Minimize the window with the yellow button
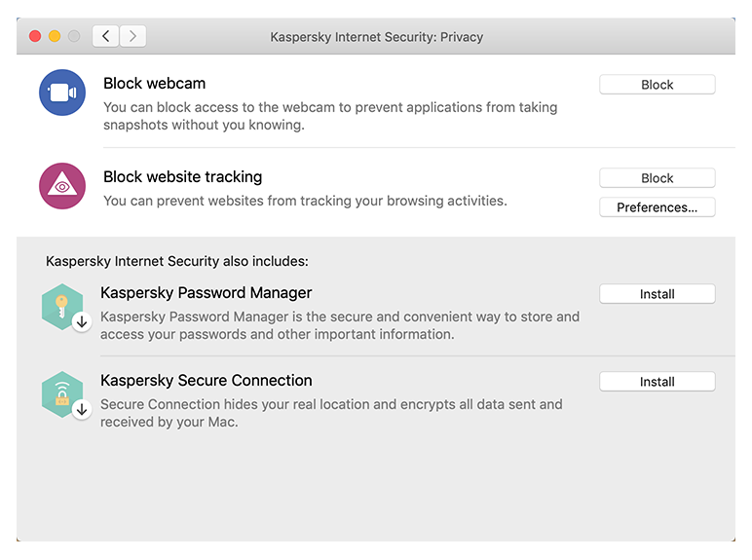This screenshot has height=560, width=752. pos(55,37)
